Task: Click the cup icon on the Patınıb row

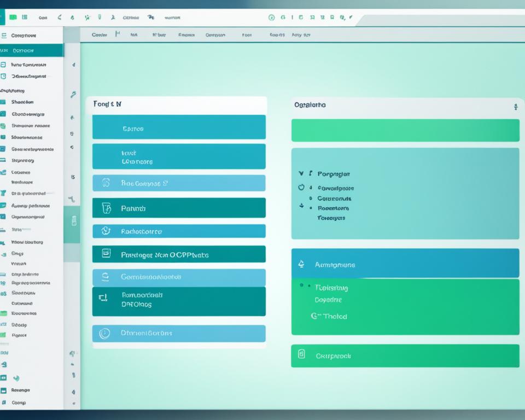Action: point(107,208)
